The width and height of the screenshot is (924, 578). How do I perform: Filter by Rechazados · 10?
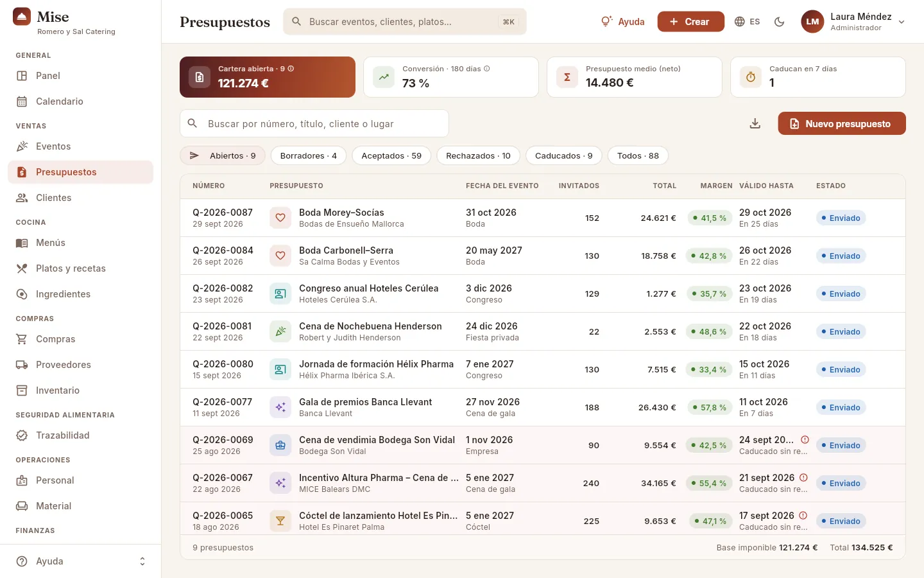(x=479, y=155)
